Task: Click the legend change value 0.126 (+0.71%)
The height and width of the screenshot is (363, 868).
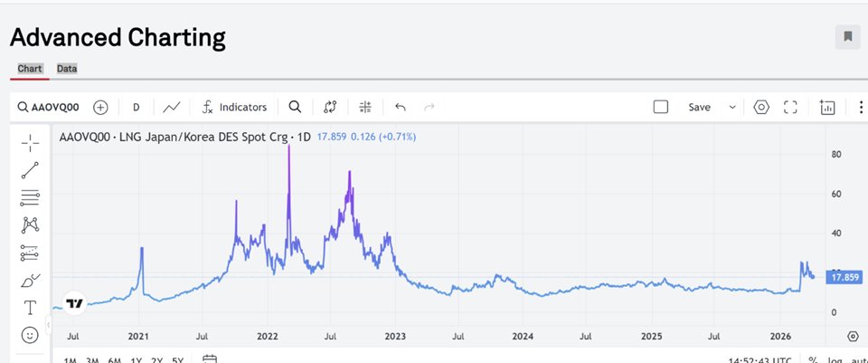Action: 383,137
